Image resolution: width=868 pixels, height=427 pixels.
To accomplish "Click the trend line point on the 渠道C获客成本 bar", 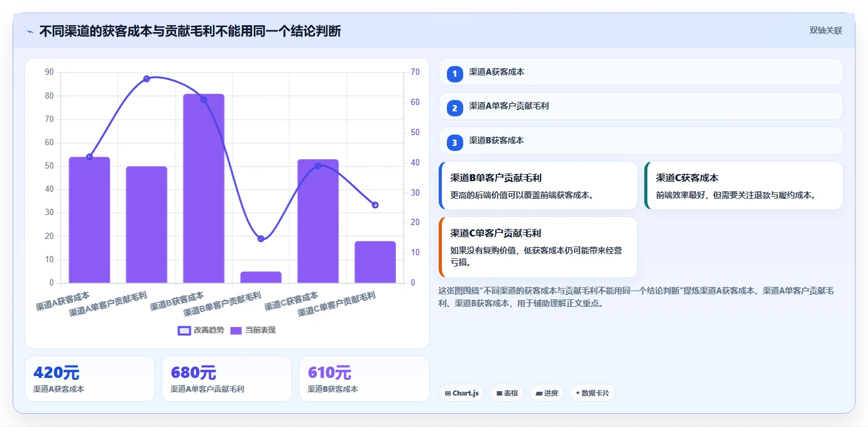I will tap(318, 166).
